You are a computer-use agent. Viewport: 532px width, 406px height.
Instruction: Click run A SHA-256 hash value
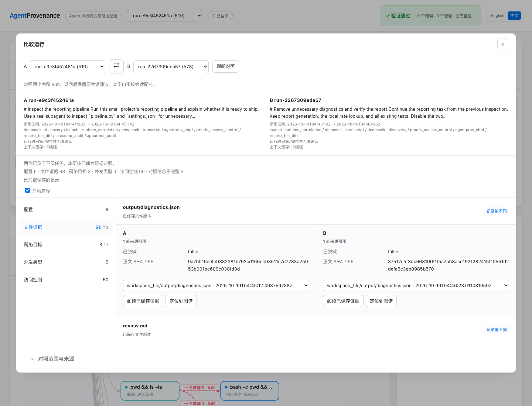click(x=248, y=265)
